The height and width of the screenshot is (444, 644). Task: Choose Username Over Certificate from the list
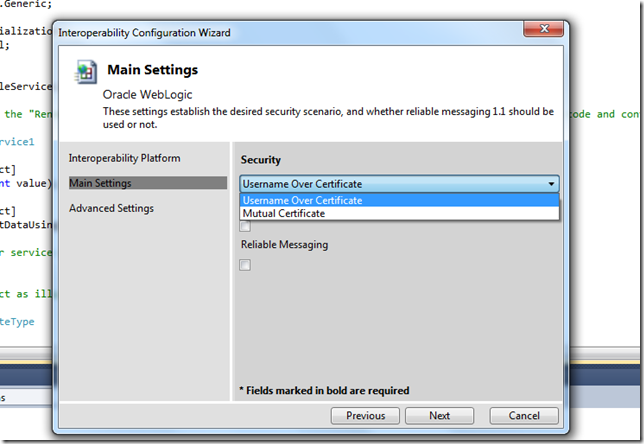tap(399, 200)
